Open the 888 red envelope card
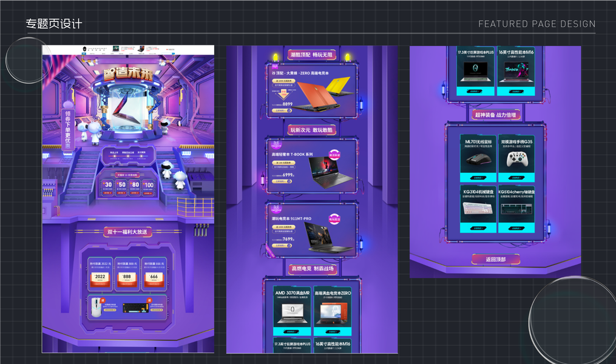The image size is (616, 364). pyautogui.click(x=127, y=274)
